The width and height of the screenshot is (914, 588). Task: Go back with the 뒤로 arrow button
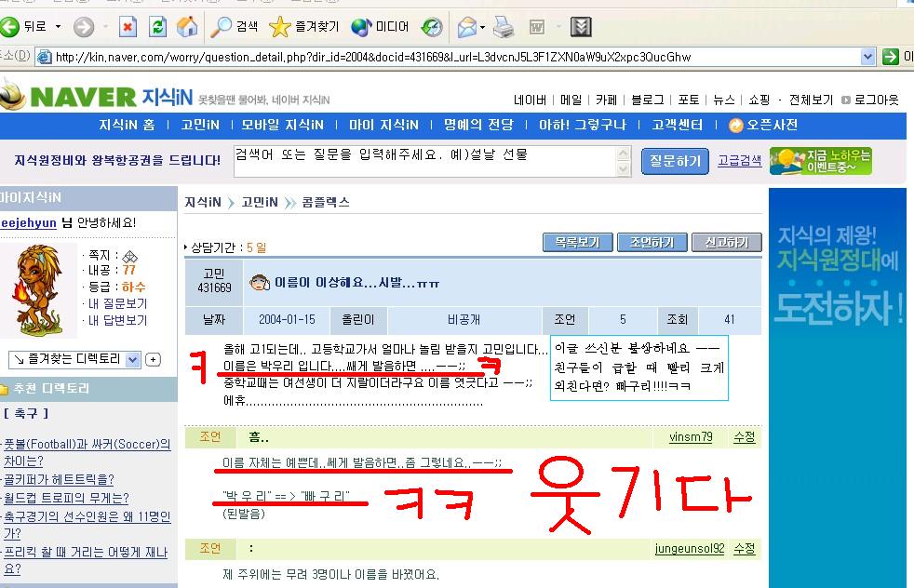tap(24, 26)
